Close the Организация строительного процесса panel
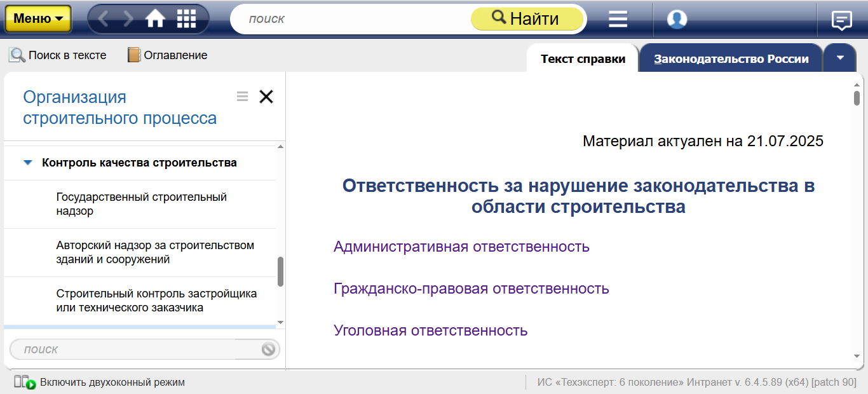This screenshot has width=868, height=394. click(266, 97)
